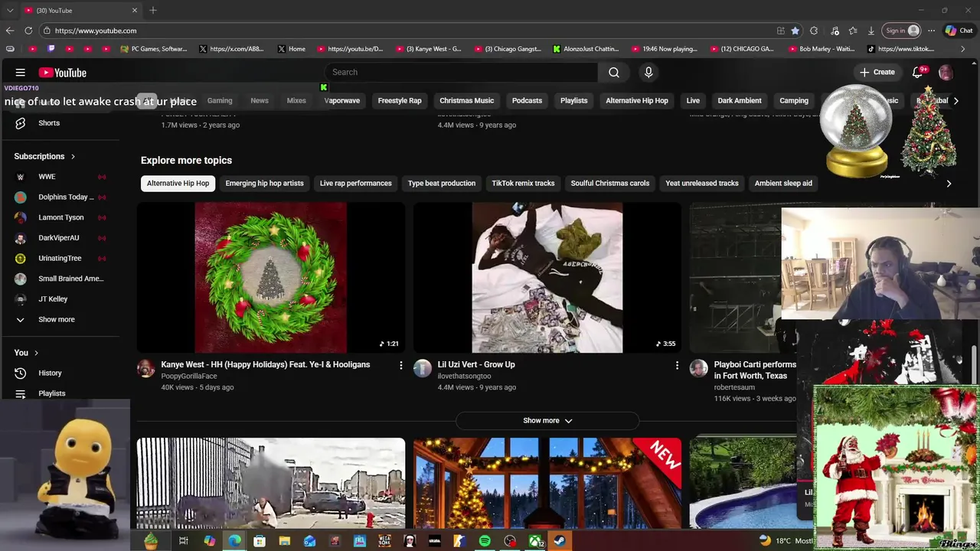Filter feed by Vaporwave chip
This screenshot has width=980, height=551.
click(341, 100)
